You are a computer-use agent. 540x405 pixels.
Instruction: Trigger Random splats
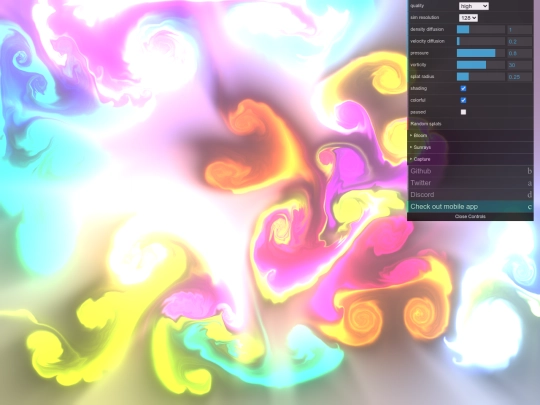(x=470, y=124)
